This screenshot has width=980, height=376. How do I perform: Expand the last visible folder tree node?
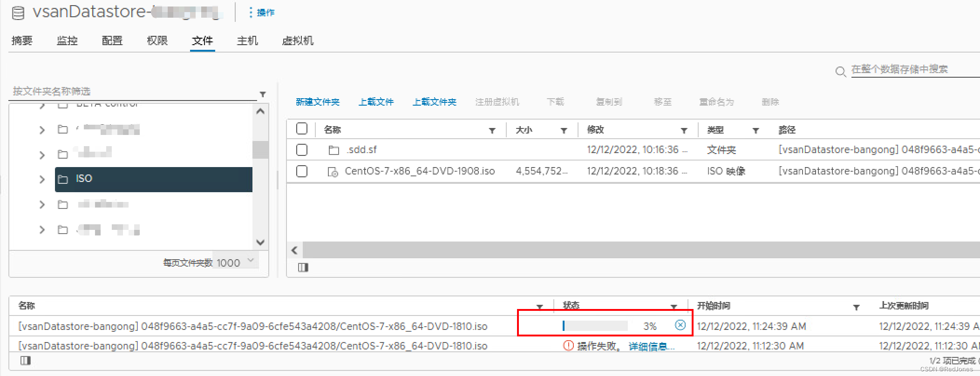tap(42, 229)
